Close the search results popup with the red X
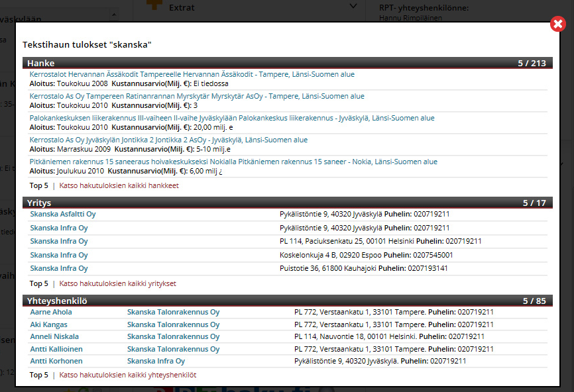The height and width of the screenshot is (392, 574). point(558,24)
